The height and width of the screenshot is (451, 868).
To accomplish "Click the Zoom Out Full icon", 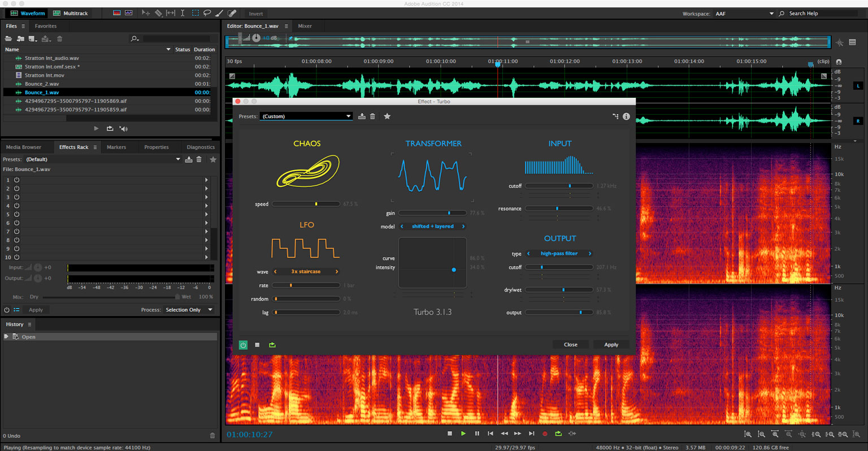I will click(x=802, y=434).
